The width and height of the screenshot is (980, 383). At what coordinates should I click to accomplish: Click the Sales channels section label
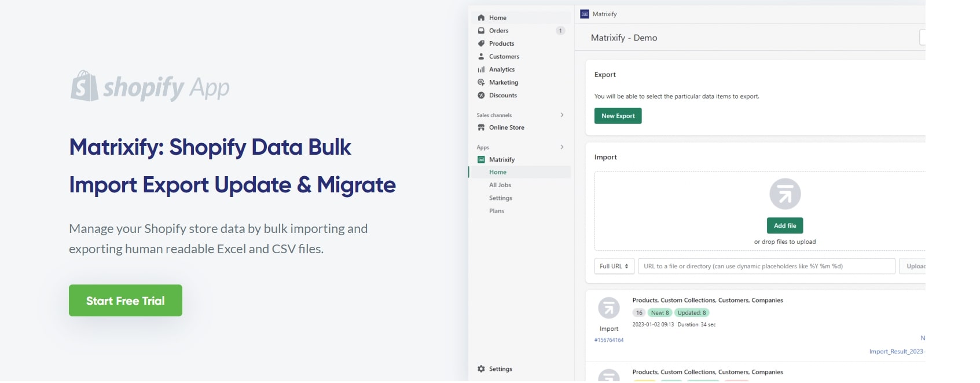pos(494,115)
